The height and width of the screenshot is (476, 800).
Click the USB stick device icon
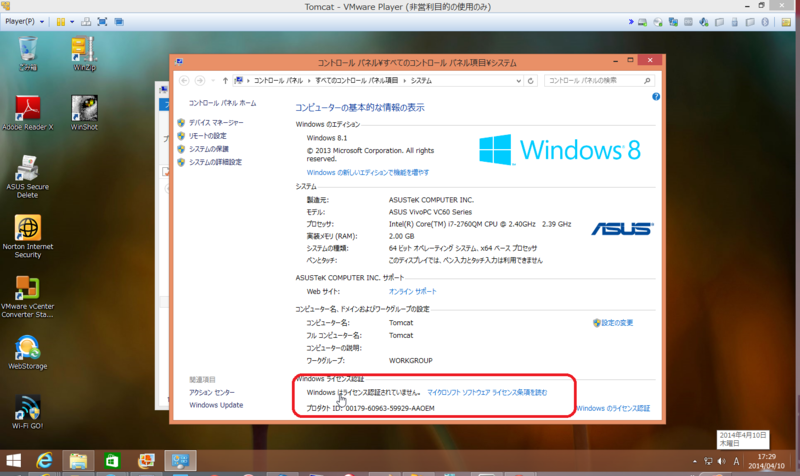(734, 22)
